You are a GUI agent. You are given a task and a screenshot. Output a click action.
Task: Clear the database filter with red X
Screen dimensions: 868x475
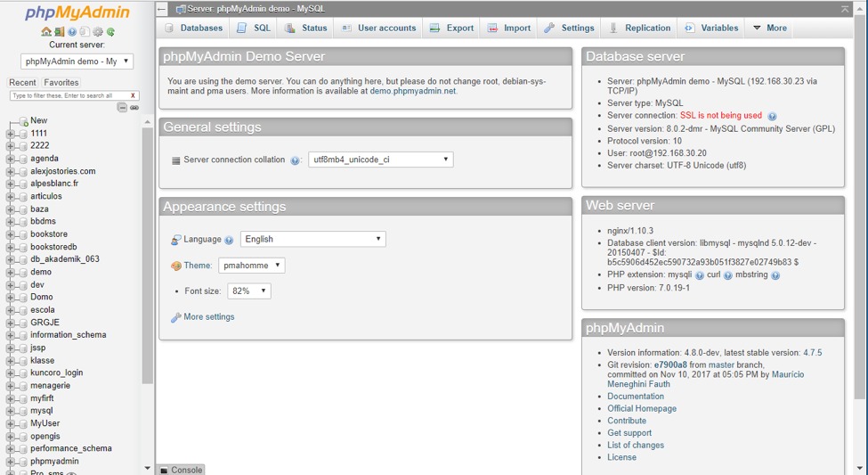coord(133,96)
